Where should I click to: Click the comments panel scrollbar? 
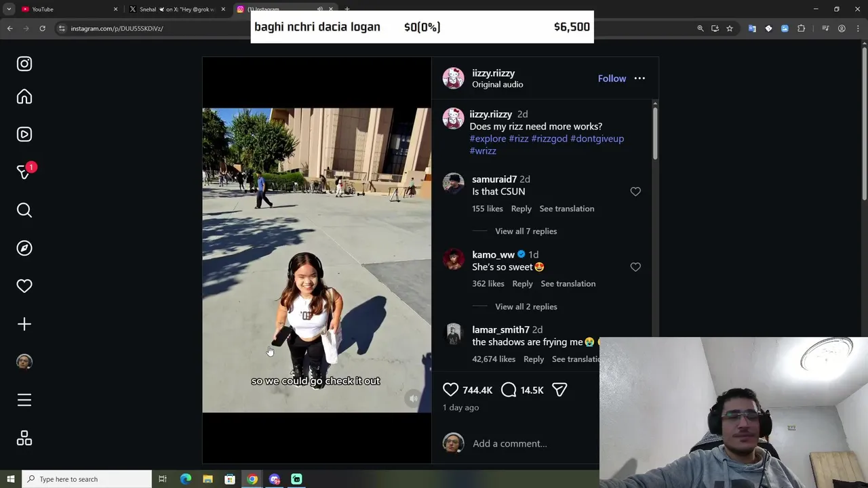pos(654,132)
